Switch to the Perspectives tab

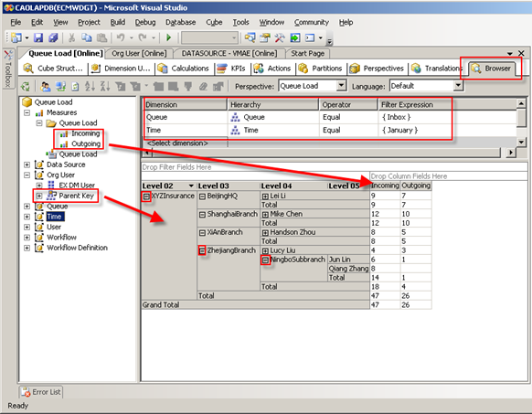pos(377,69)
